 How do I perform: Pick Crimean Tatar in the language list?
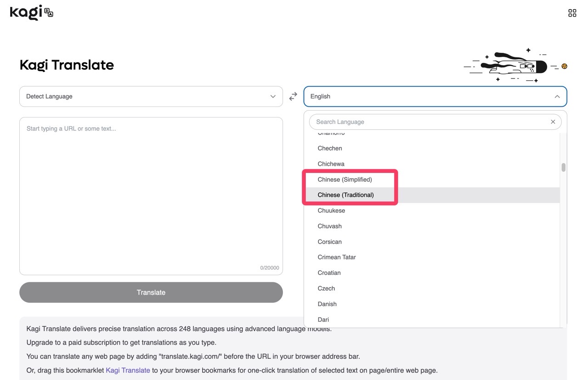pos(432,257)
